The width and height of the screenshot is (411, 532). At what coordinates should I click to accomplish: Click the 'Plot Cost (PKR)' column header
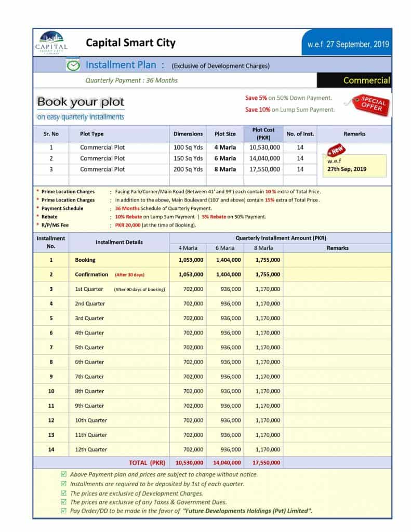(263, 134)
